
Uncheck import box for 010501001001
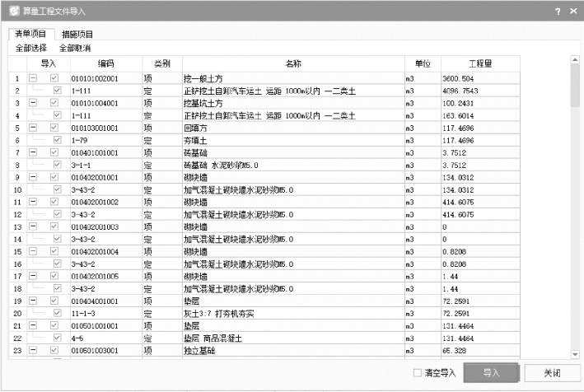[x=54, y=325]
